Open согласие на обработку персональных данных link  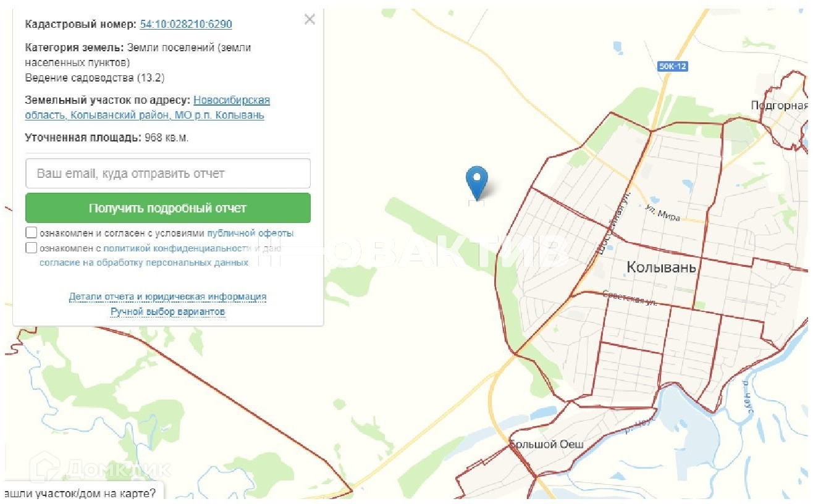pyautogui.click(x=143, y=262)
